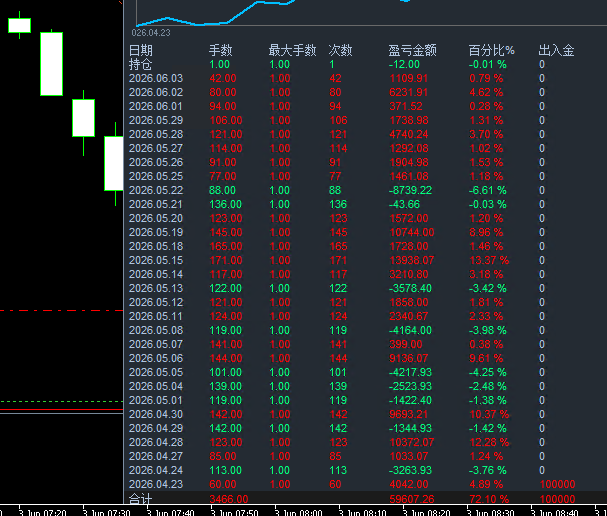Select the 2026.05.15 date row
Screen dimensions: 607x516
(x=156, y=260)
